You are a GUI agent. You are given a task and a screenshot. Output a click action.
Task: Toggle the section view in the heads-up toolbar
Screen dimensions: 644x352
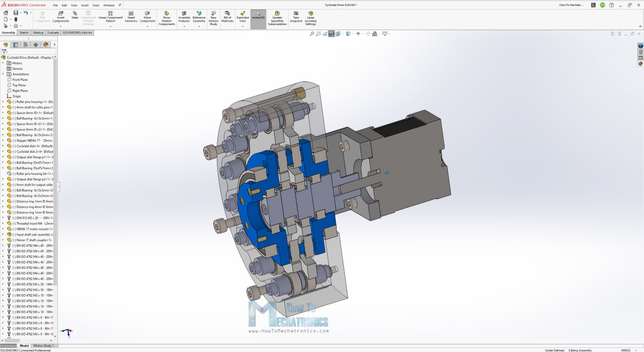332,34
